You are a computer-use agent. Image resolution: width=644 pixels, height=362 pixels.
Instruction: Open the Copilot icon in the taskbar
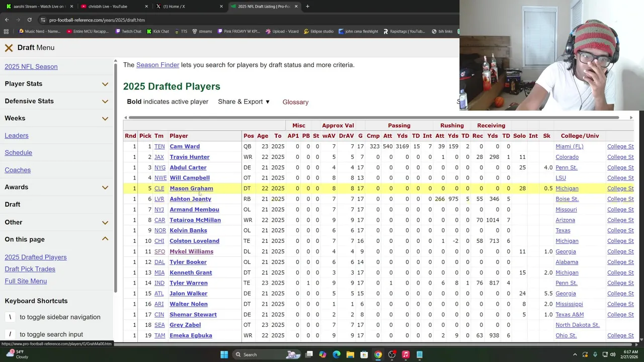tap(323, 354)
